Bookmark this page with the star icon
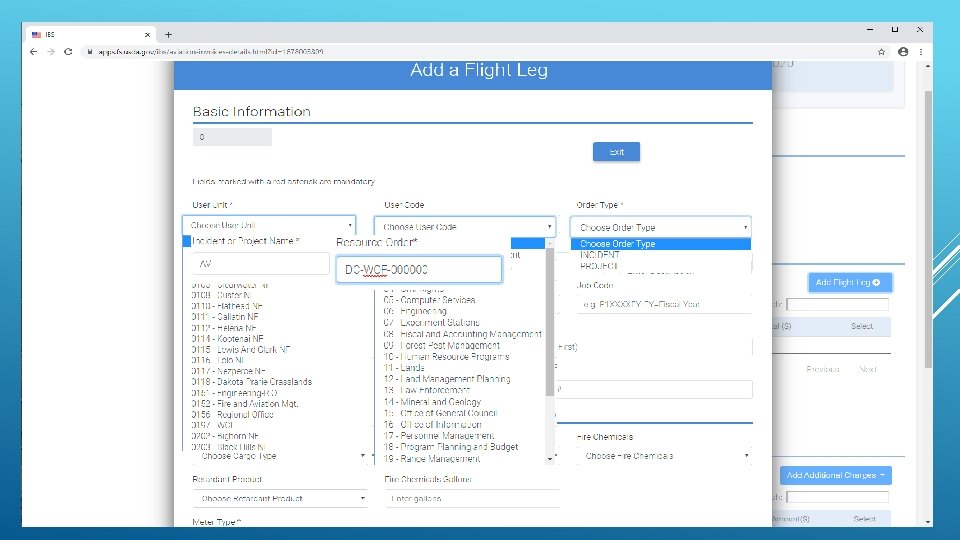 882,52
